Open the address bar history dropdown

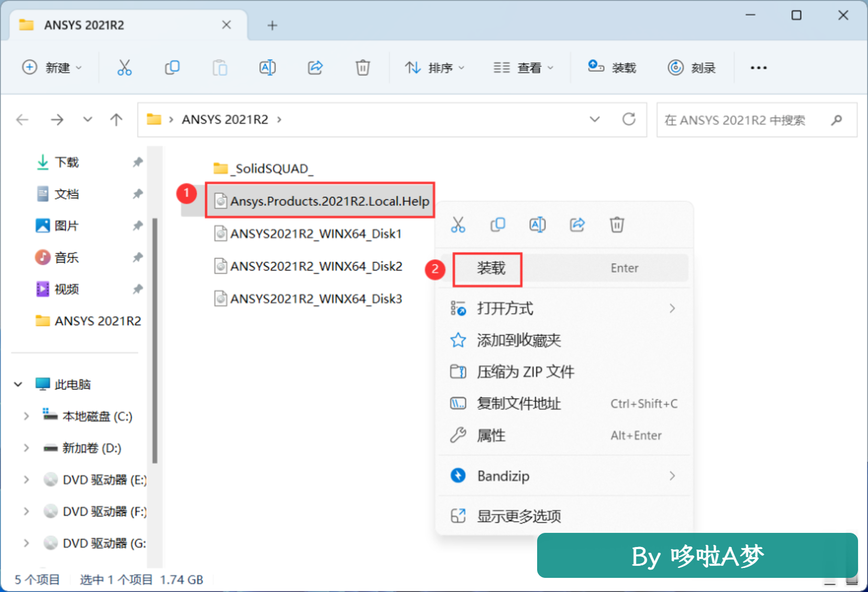[595, 119]
